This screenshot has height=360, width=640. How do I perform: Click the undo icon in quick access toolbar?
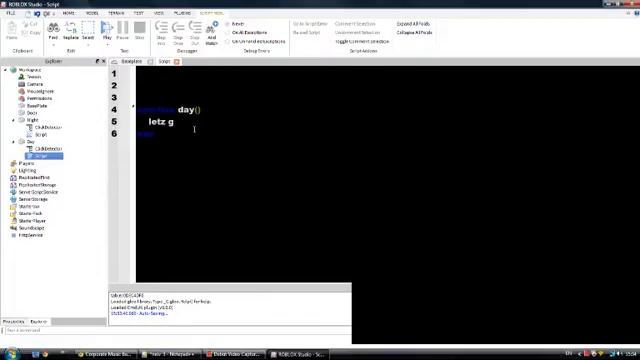point(37,13)
